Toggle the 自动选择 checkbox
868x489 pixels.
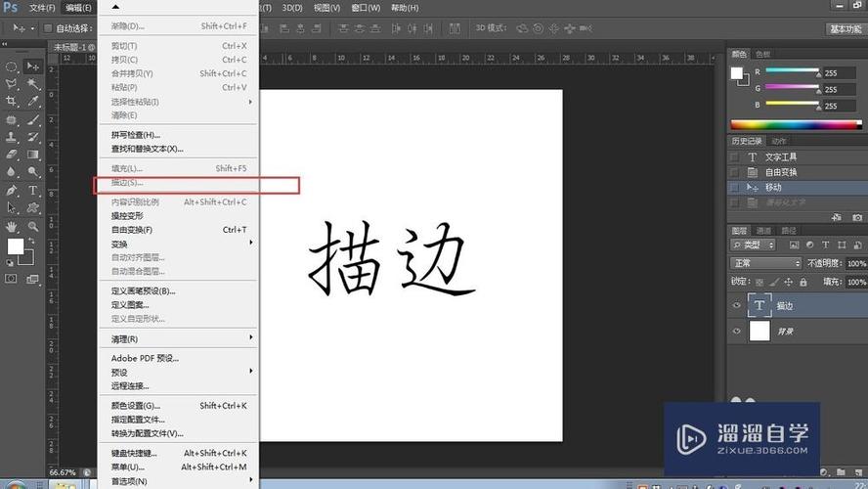(48, 27)
